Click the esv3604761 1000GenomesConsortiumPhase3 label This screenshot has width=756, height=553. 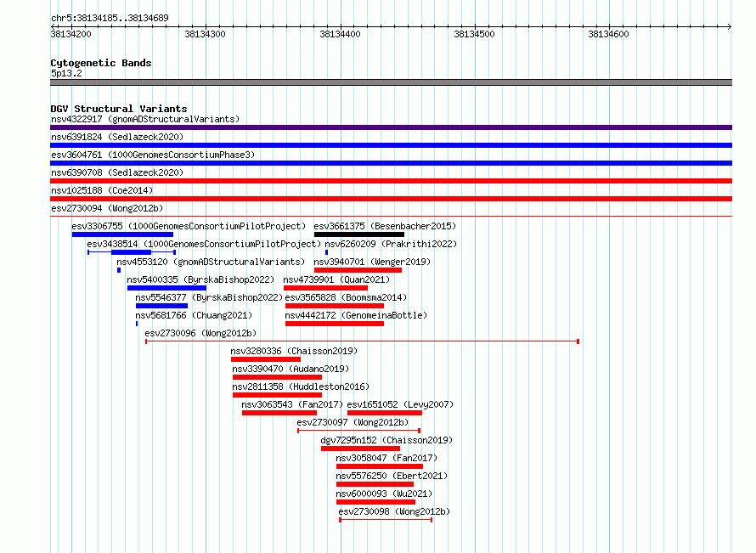click(x=153, y=155)
